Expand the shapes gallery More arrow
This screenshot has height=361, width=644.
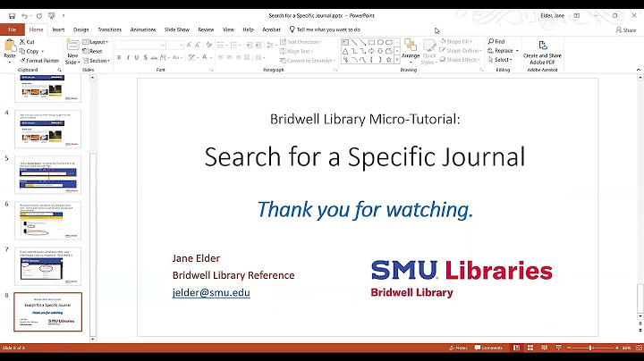tap(397, 60)
